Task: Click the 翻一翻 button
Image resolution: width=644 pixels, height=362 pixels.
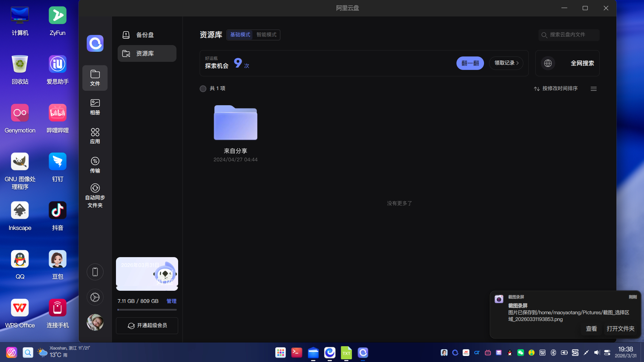Action: (x=470, y=63)
